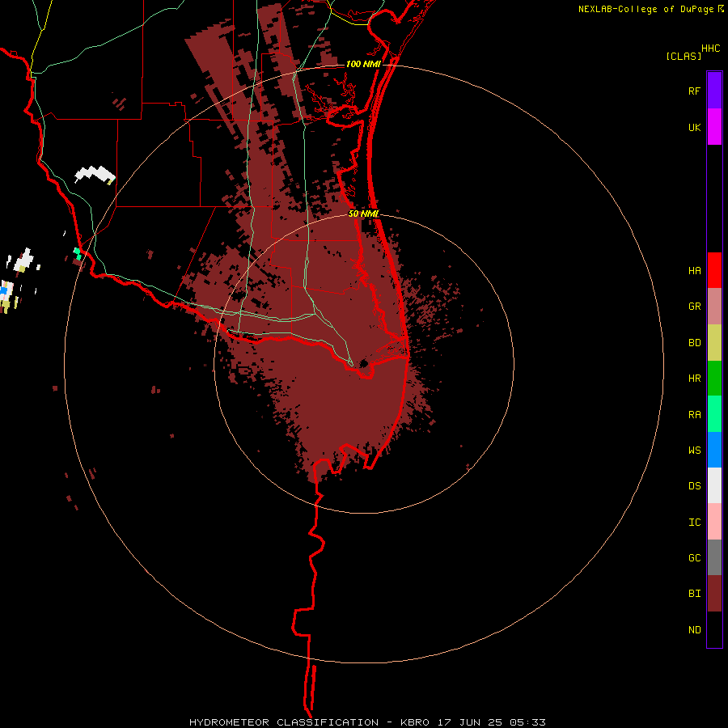Click the 05:33 timestamp
Viewport: 728px width, 728px height.
pyautogui.click(x=527, y=722)
